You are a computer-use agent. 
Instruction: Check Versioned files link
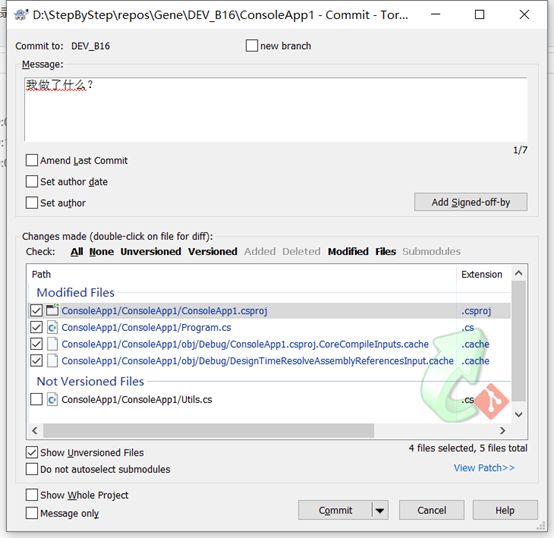[x=213, y=252]
